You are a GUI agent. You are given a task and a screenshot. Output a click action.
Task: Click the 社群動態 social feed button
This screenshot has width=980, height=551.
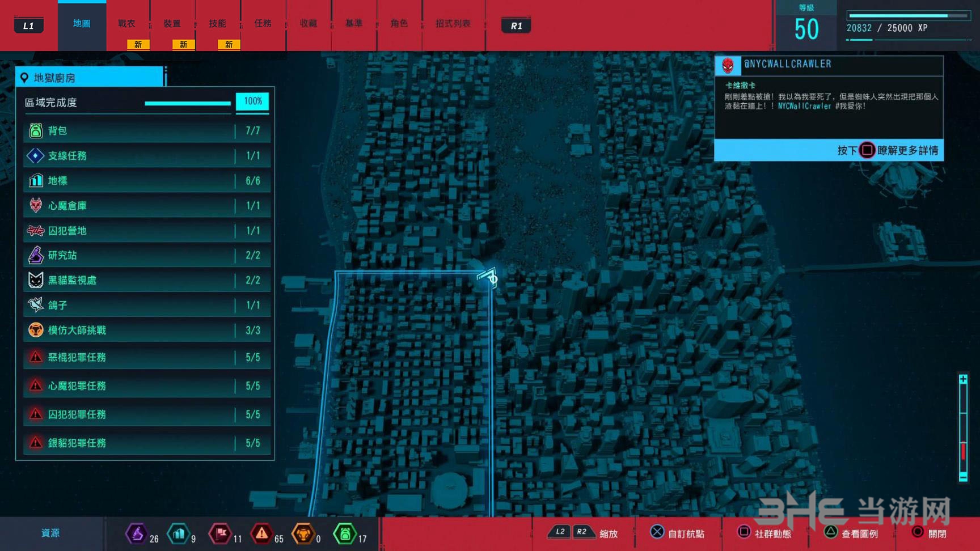(764, 533)
